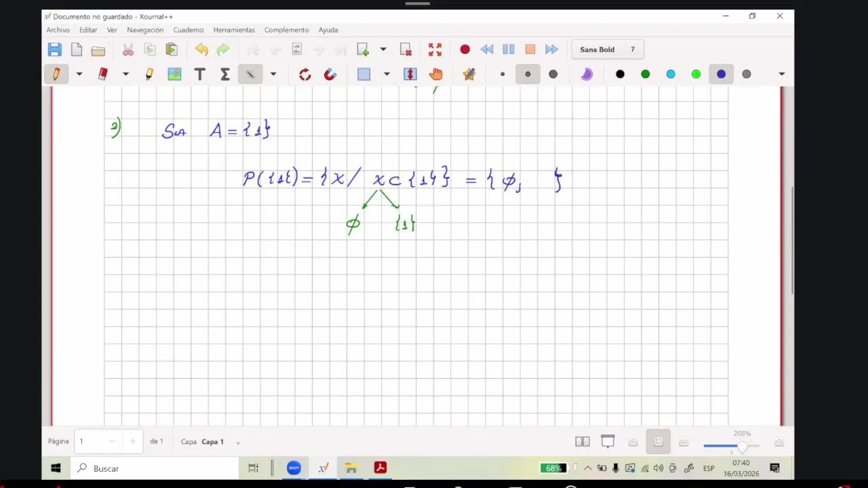
Task: Delete the current page icon
Action: [x=406, y=49]
